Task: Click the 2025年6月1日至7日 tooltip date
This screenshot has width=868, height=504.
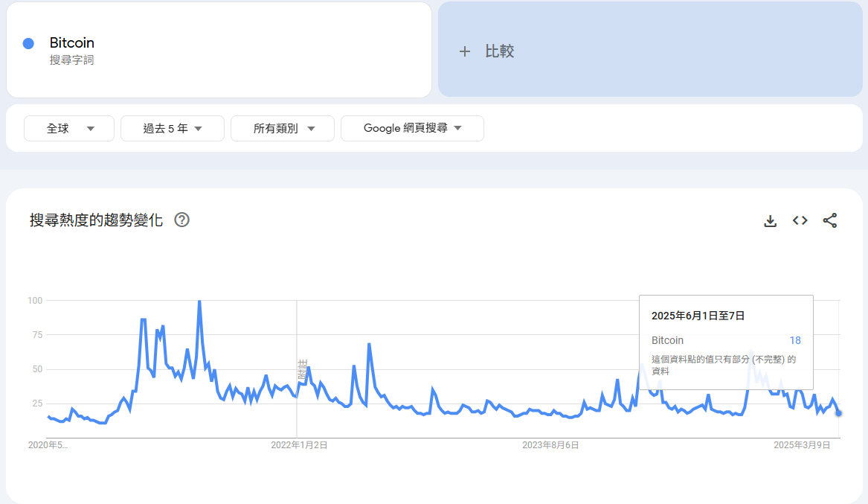Action: [x=698, y=316]
